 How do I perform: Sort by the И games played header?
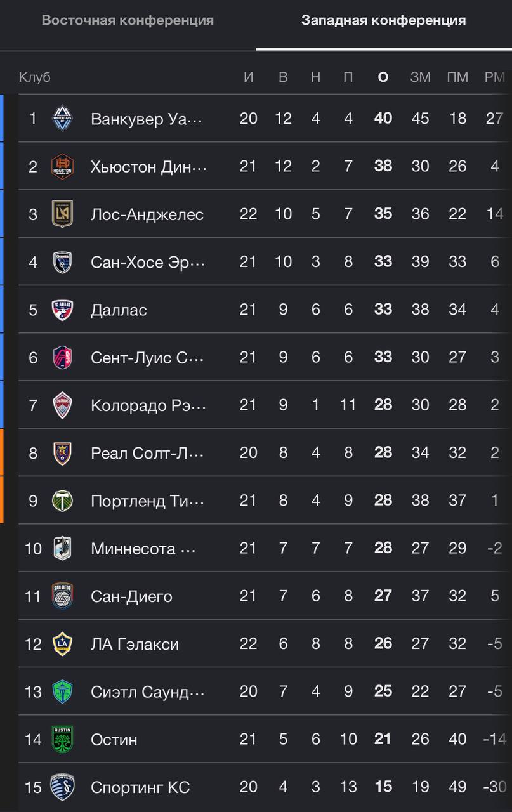[x=249, y=77]
